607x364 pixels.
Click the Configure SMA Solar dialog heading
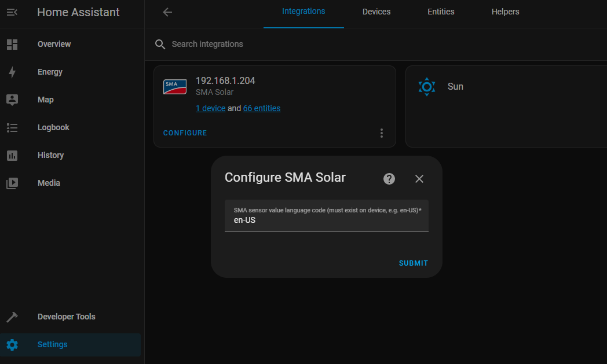(286, 178)
